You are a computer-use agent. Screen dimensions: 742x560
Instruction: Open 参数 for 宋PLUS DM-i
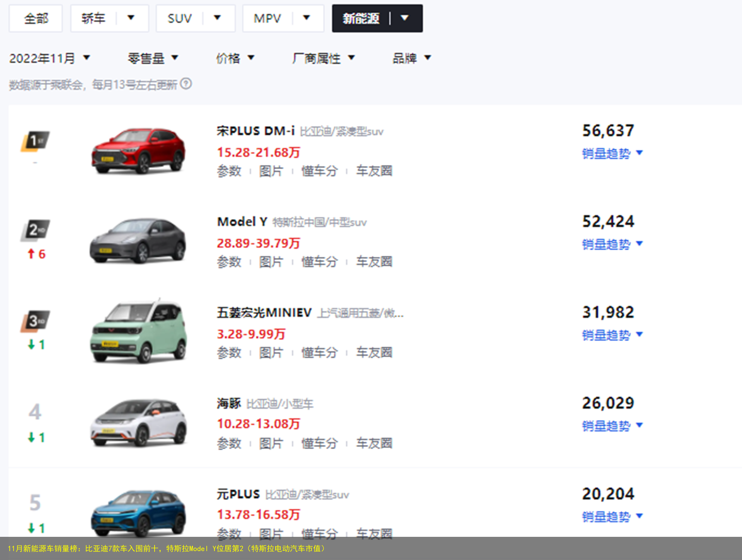click(229, 171)
